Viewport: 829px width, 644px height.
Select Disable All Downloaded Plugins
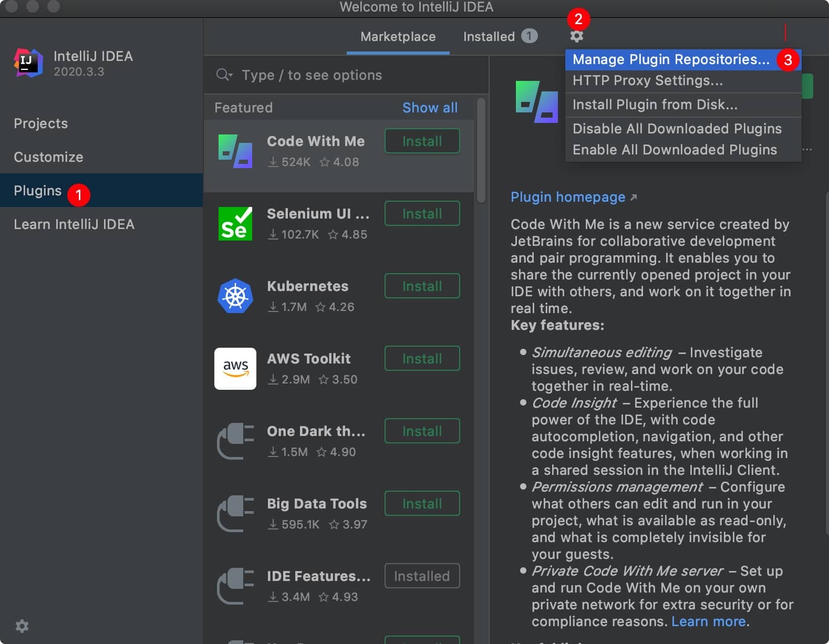click(x=683, y=129)
